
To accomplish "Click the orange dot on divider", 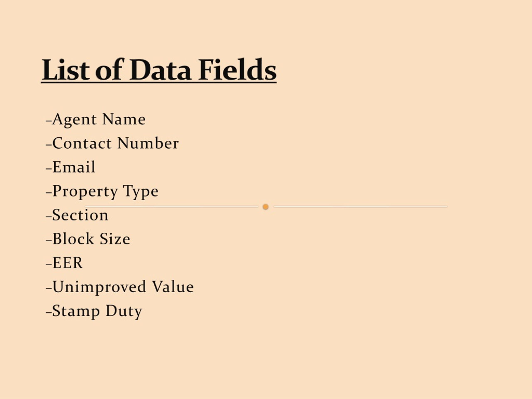I will [x=266, y=207].
